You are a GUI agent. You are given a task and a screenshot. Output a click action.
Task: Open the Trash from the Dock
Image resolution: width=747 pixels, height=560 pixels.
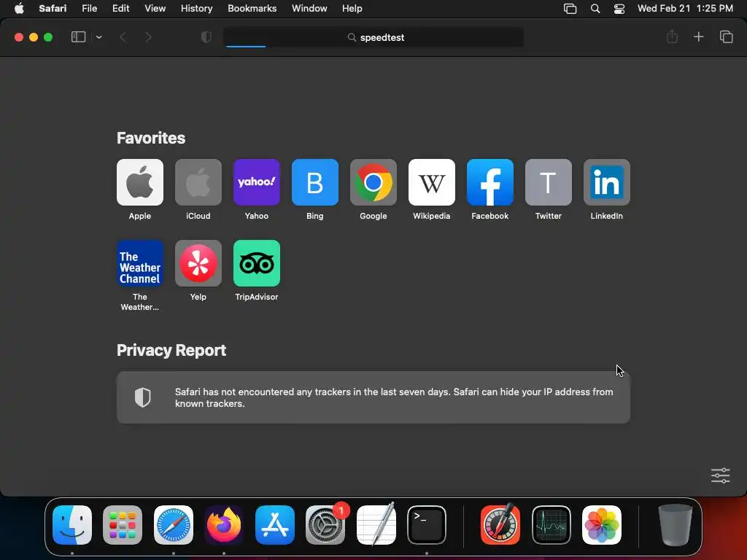(x=675, y=525)
